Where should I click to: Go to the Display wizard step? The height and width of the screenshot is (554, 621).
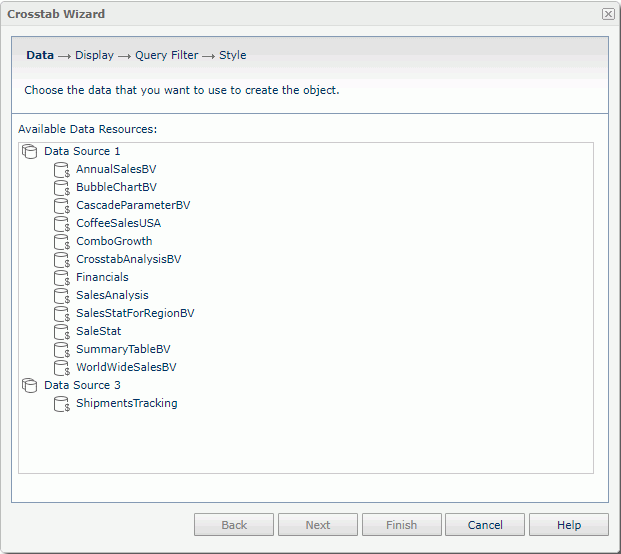[94, 56]
